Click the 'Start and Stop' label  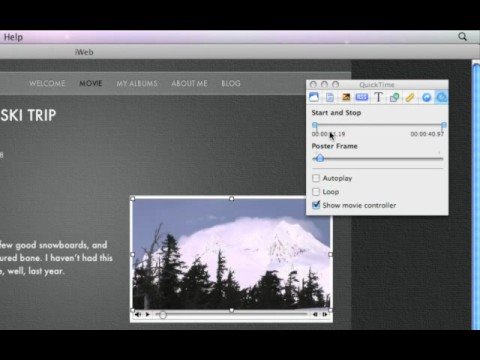pos(336,113)
